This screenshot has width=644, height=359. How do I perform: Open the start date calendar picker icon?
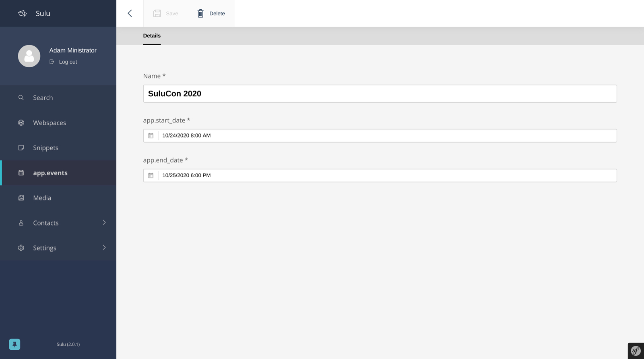(x=151, y=136)
